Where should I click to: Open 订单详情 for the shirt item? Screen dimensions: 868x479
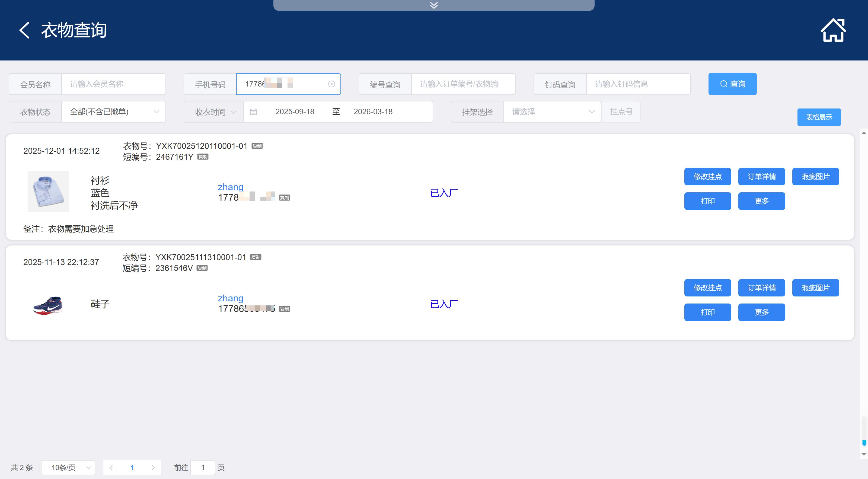click(x=761, y=177)
